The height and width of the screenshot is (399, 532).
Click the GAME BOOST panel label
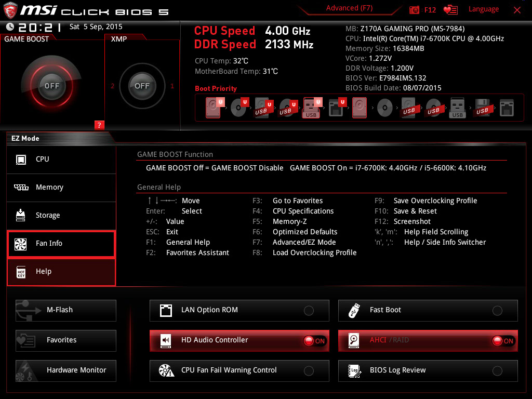pos(26,39)
